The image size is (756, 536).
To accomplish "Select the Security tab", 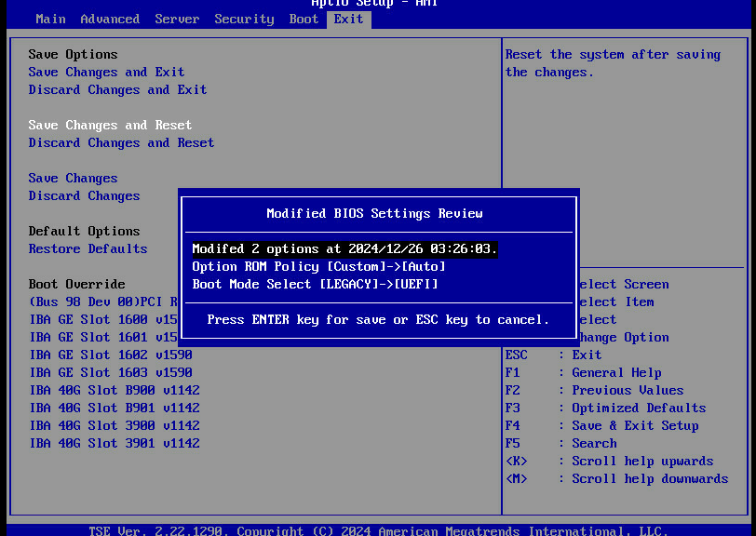I will point(244,20).
